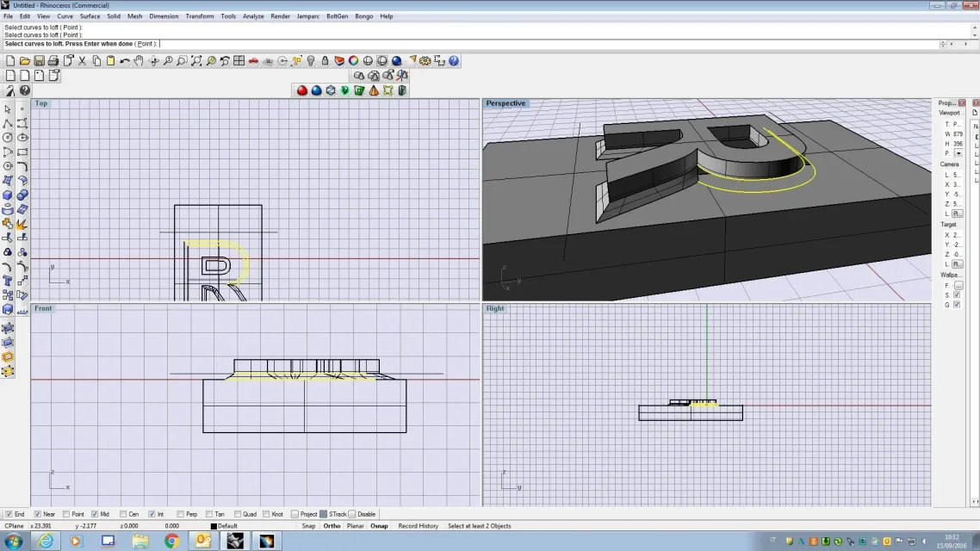Save the model with the floppy disk icon
The height and width of the screenshot is (551, 980).
coord(39,60)
